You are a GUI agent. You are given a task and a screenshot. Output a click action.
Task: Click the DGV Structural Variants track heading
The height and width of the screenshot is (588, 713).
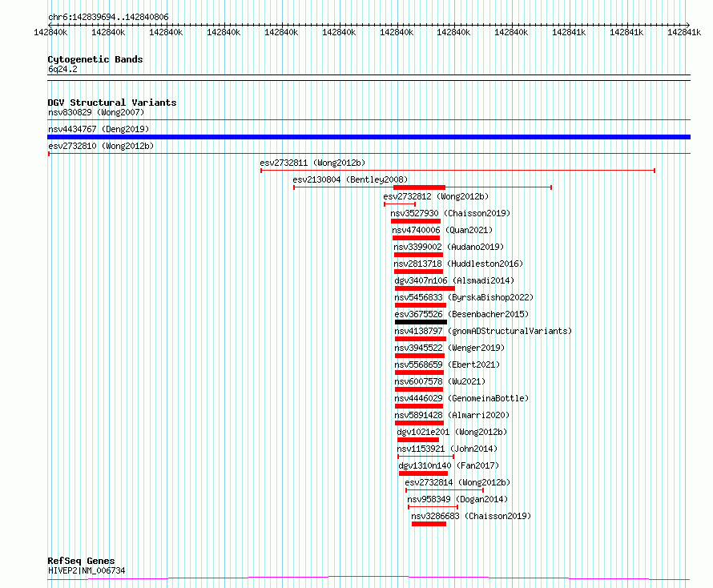click(x=112, y=103)
